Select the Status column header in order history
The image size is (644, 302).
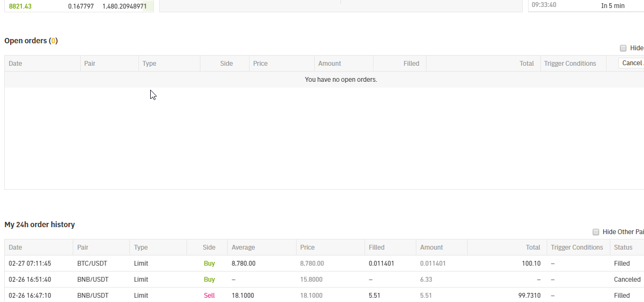click(x=623, y=247)
